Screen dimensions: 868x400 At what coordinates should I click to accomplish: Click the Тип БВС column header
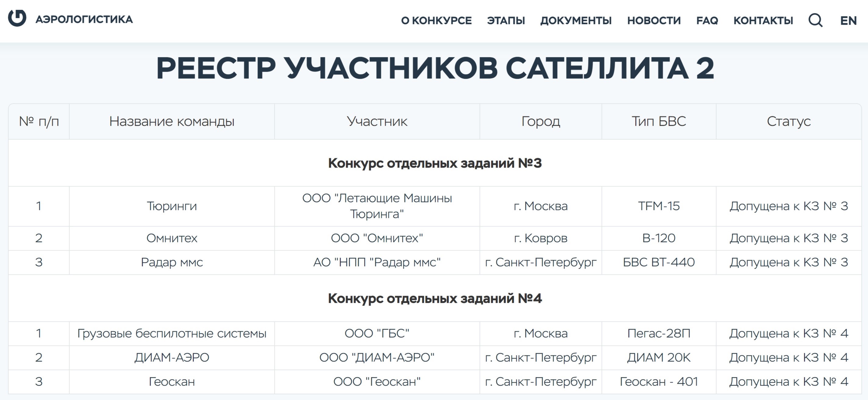pyautogui.click(x=659, y=122)
